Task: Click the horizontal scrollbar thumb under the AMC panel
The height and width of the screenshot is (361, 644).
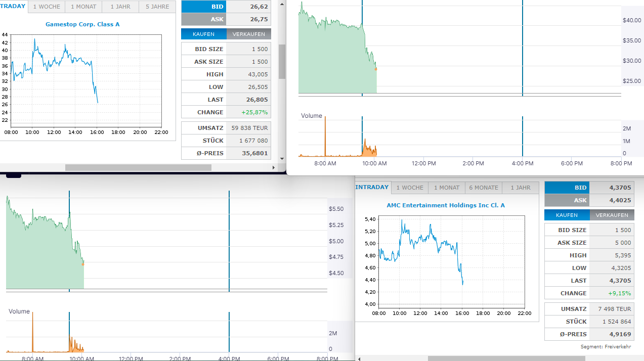Action: [x=506, y=358]
